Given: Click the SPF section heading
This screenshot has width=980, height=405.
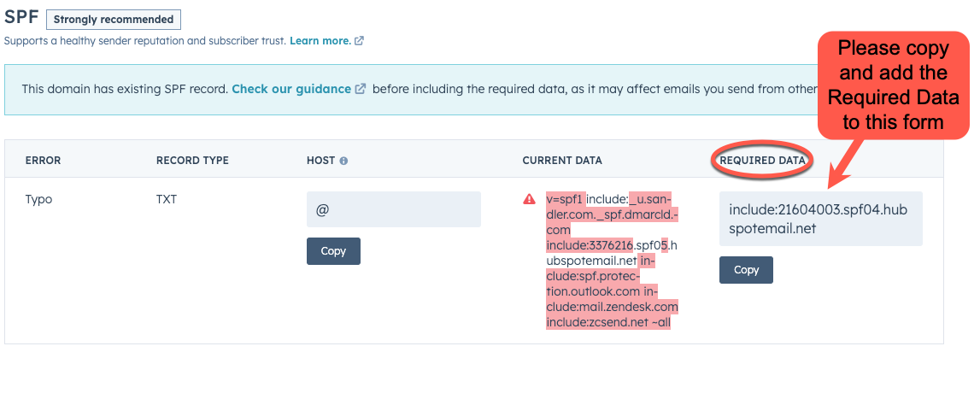Looking at the screenshot, I should 21,17.
